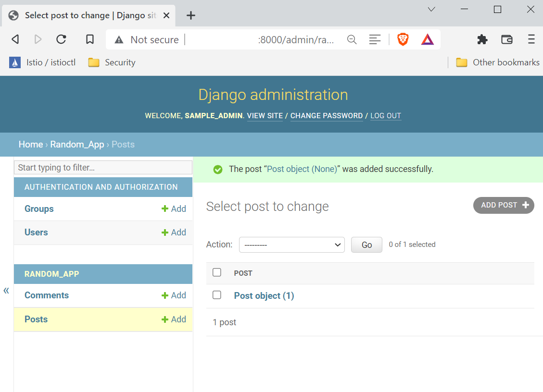Sort by the POST column header
This screenshot has height=392, width=543.
point(243,273)
